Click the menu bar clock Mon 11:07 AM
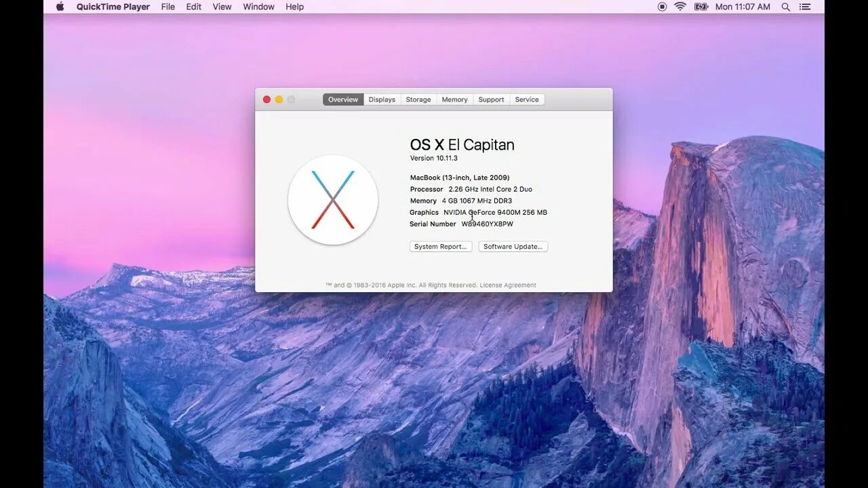Screen dimensions: 868x488 743,7
